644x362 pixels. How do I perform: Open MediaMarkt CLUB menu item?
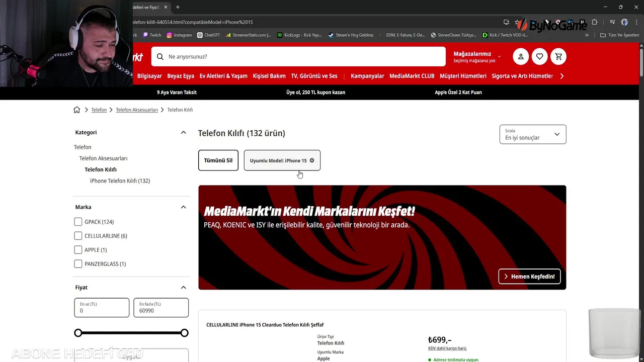(412, 76)
